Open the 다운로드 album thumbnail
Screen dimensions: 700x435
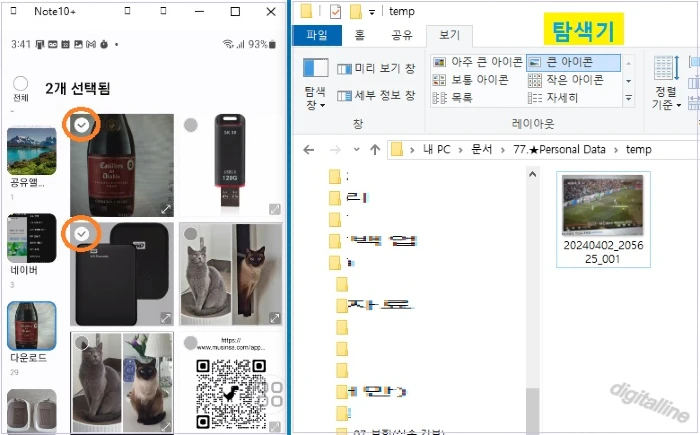click(32, 326)
